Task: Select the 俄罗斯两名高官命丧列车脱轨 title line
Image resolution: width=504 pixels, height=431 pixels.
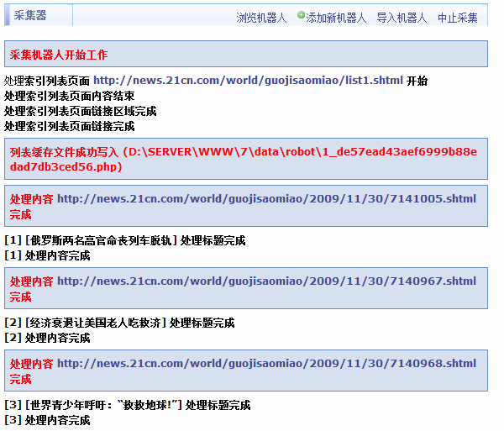Action: click(125, 241)
